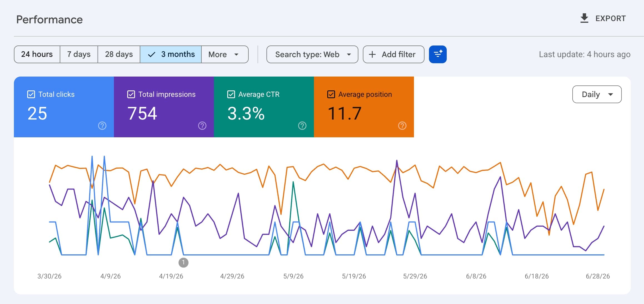The width and height of the screenshot is (644, 304).
Task: Click the orange Average position value 11.7
Action: coord(345,113)
